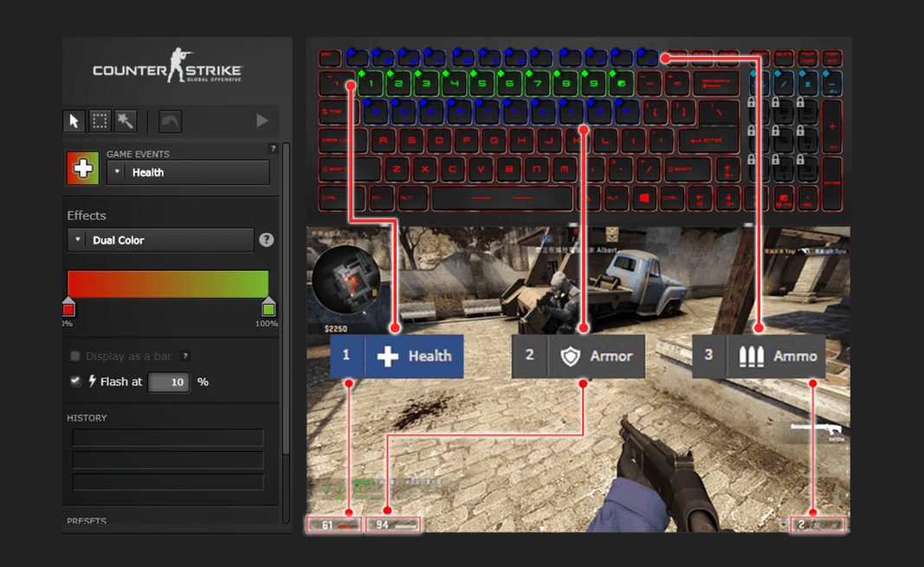The width and height of the screenshot is (924, 567).
Task: Switch to the Armor tab
Action: click(x=578, y=356)
